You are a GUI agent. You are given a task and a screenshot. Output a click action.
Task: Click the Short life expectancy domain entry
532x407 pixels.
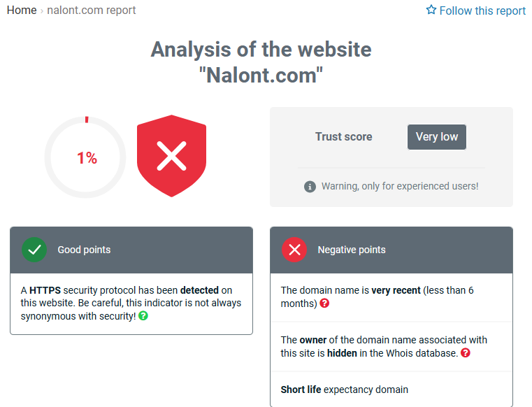[x=345, y=390]
